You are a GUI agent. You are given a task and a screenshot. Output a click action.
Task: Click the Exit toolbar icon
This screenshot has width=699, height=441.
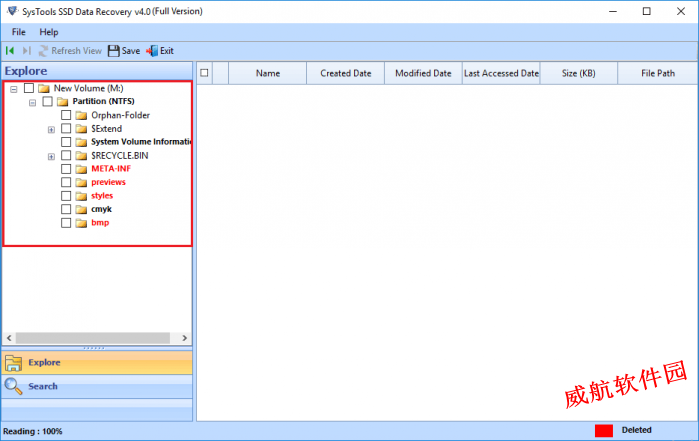152,51
